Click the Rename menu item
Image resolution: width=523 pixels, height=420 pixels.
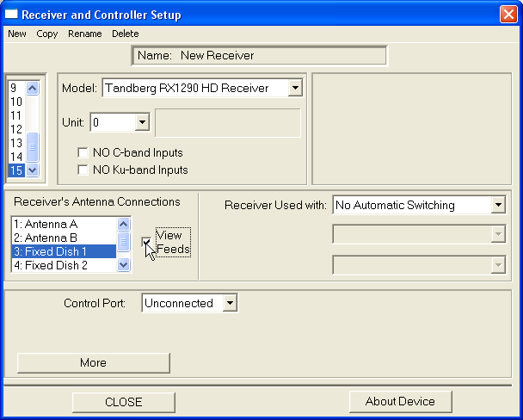pyautogui.click(x=84, y=34)
